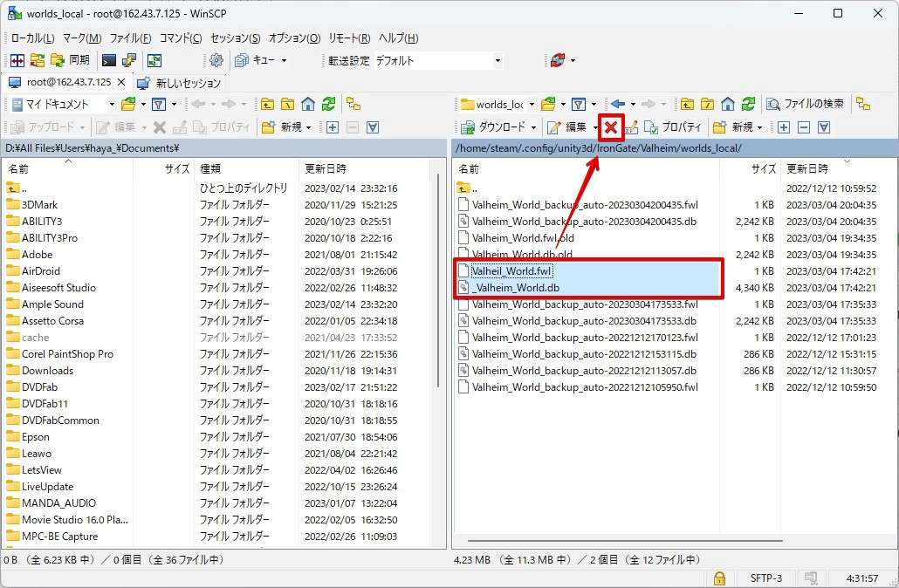Sort local files by 種類 column header
The width and height of the screenshot is (899, 588).
point(246,168)
